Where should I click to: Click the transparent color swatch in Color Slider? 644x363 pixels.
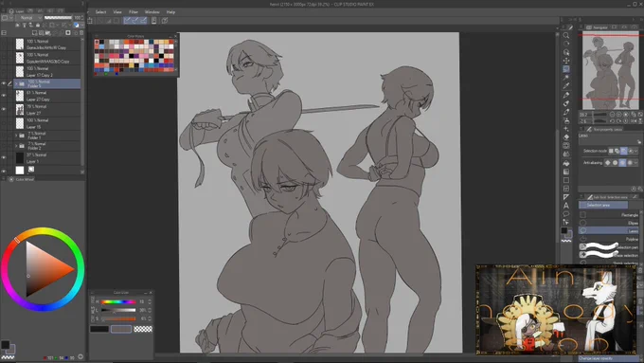pos(143,329)
